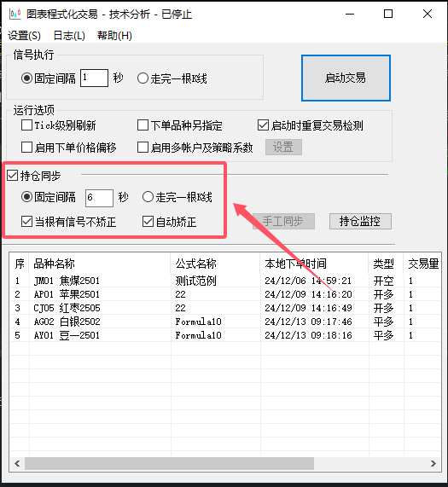Click the 手工同步 button
The height and width of the screenshot is (487, 448).
click(283, 221)
